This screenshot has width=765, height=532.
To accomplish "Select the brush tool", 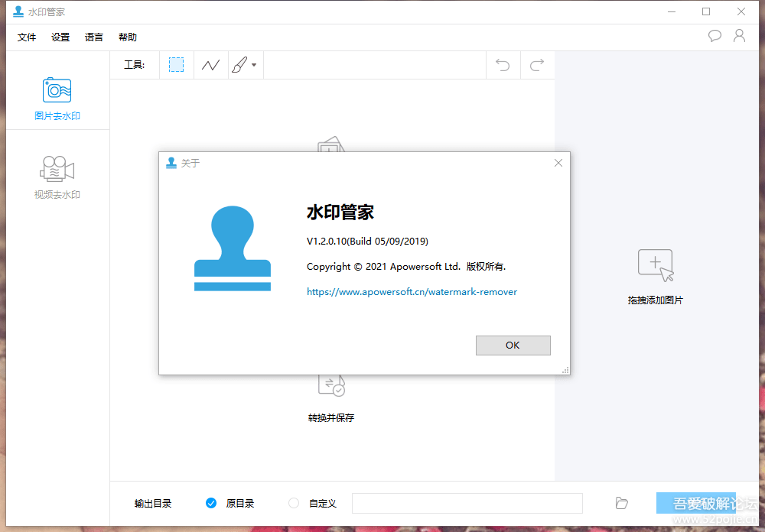I will pos(239,65).
